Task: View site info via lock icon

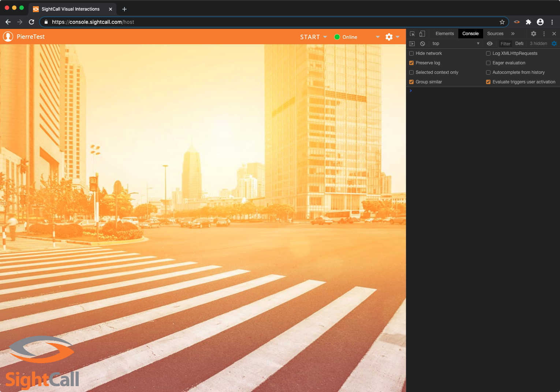Action: tap(46, 22)
